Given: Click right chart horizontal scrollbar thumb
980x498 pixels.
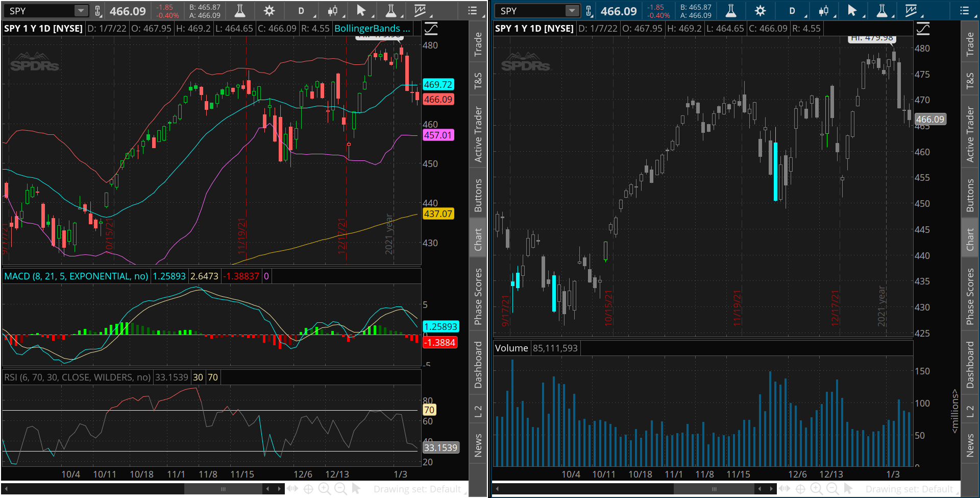Looking at the screenshot, I should click(x=714, y=489).
